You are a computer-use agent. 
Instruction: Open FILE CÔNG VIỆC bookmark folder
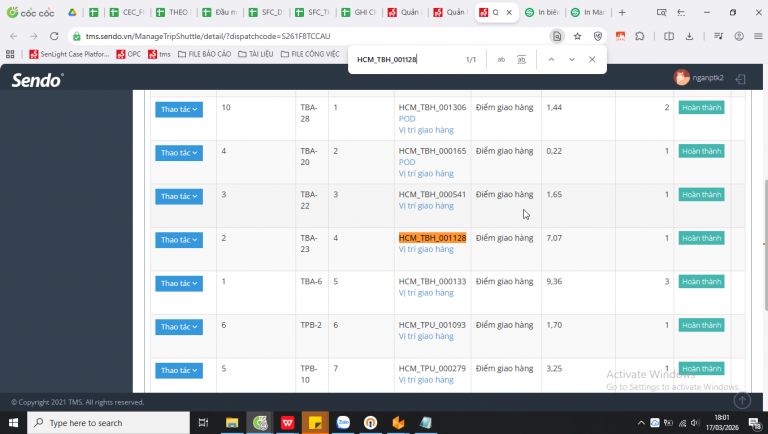[x=310, y=54]
